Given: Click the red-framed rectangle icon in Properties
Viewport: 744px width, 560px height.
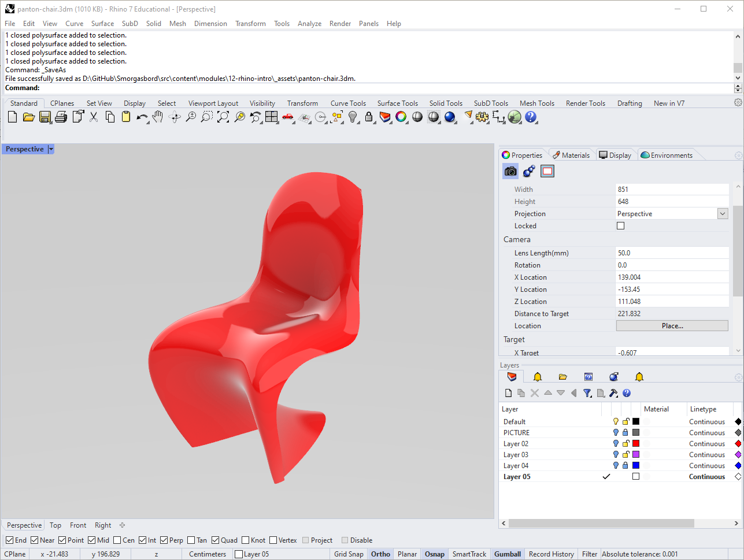Looking at the screenshot, I should point(547,171).
